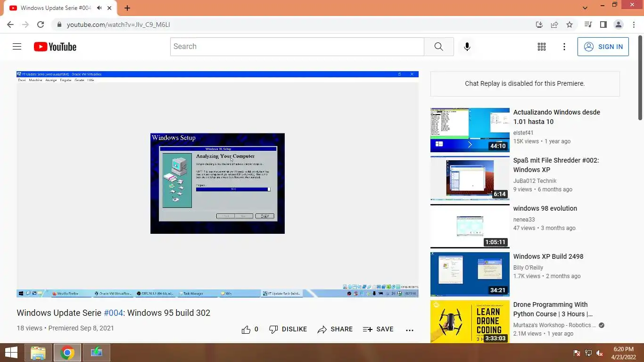This screenshot has height=362, width=644.
Task: Open a new browser tab
Action: 127,8
